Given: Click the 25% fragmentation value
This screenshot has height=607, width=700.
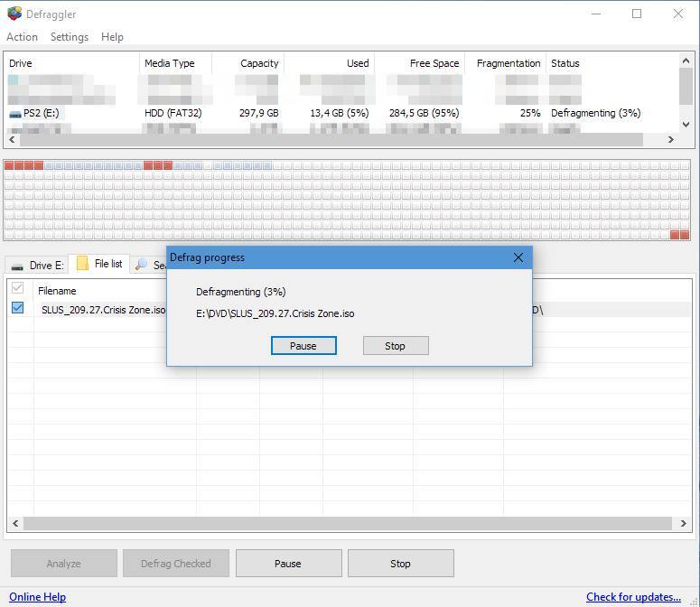Looking at the screenshot, I should point(530,114).
